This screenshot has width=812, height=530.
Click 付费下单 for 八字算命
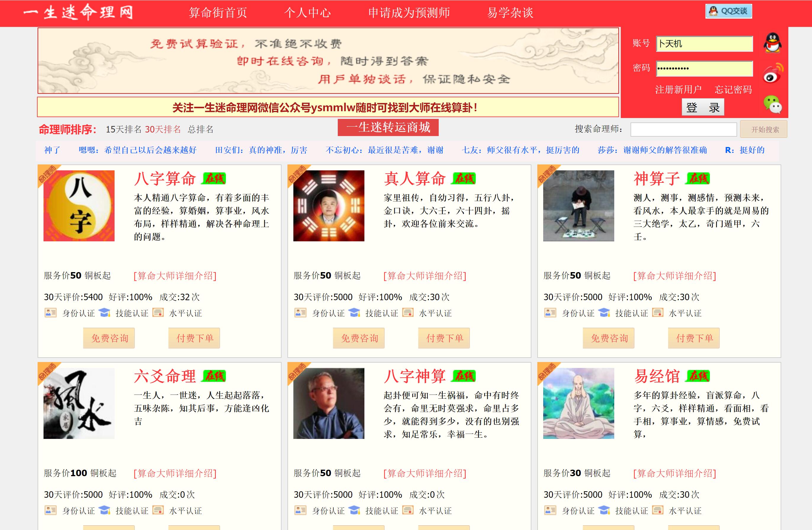[x=194, y=338]
